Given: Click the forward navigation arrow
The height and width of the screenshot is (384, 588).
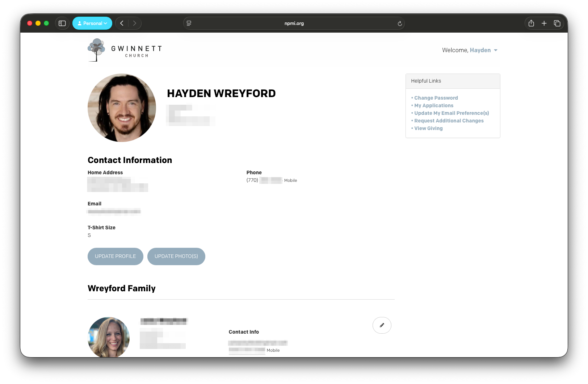Looking at the screenshot, I should tap(135, 23).
